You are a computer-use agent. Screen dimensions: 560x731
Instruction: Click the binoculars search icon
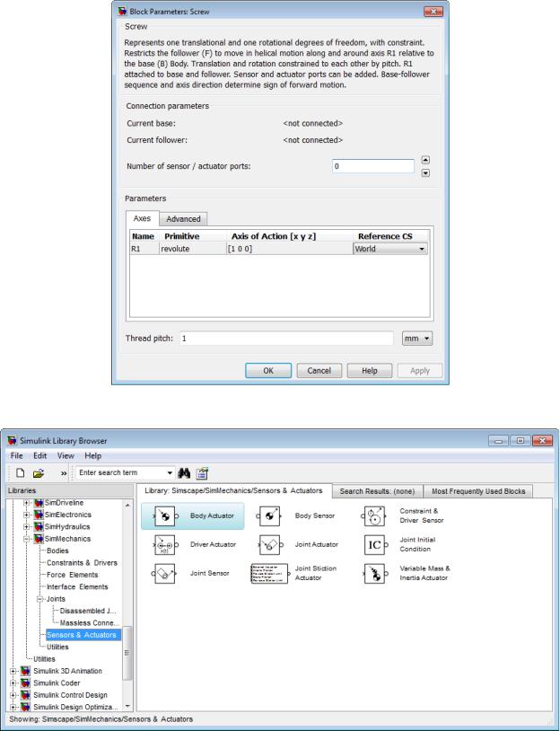point(184,473)
